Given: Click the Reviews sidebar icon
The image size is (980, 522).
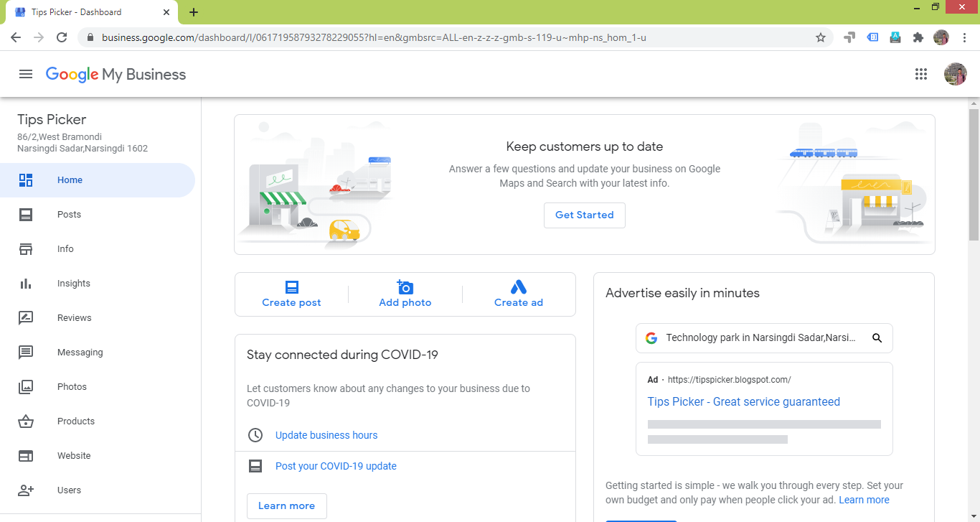Looking at the screenshot, I should [x=26, y=318].
